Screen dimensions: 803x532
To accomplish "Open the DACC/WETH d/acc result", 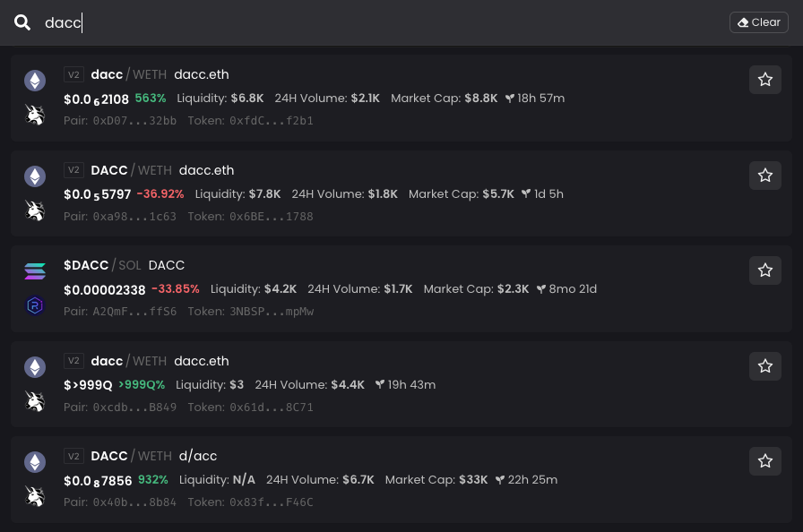I will (x=401, y=479).
